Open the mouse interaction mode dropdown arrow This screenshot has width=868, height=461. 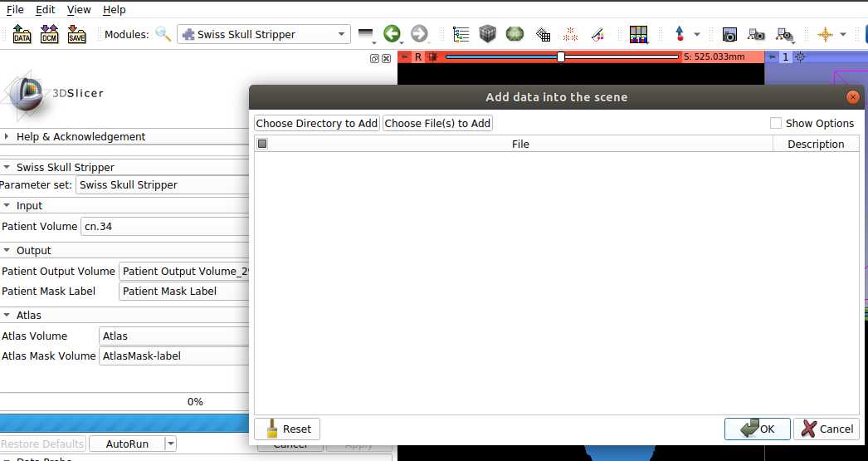(697, 34)
